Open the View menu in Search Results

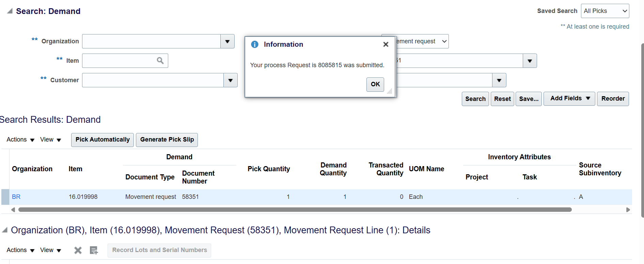pyautogui.click(x=50, y=140)
